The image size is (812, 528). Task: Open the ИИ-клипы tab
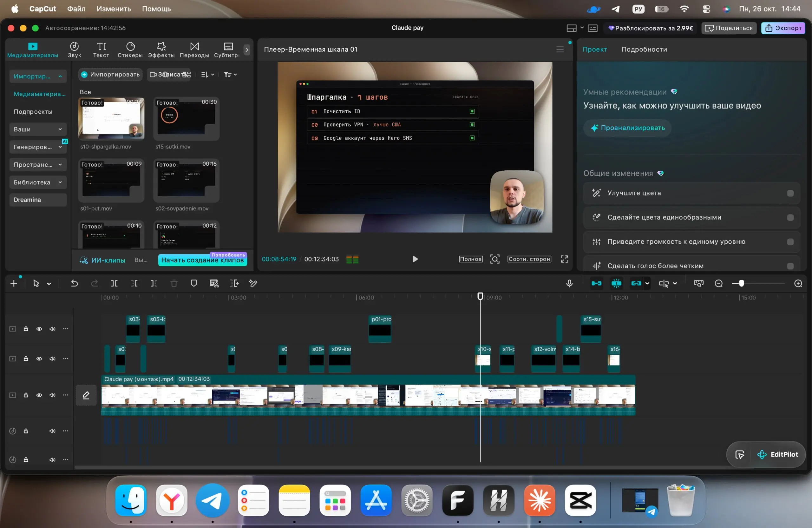(102, 260)
